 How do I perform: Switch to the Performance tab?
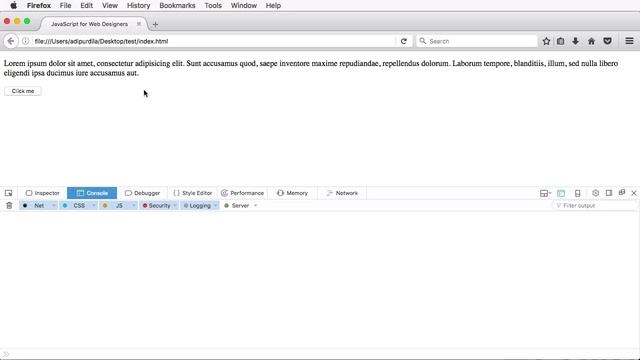[242, 193]
